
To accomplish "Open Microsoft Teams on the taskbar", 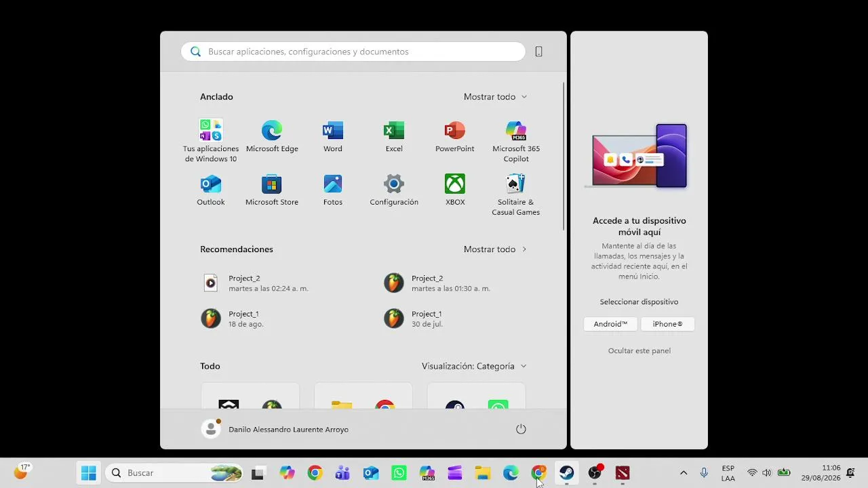I will pos(342,473).
